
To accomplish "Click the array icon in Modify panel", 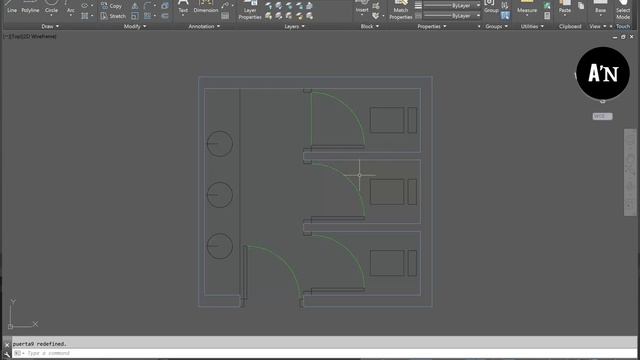I will click(147, 16).
